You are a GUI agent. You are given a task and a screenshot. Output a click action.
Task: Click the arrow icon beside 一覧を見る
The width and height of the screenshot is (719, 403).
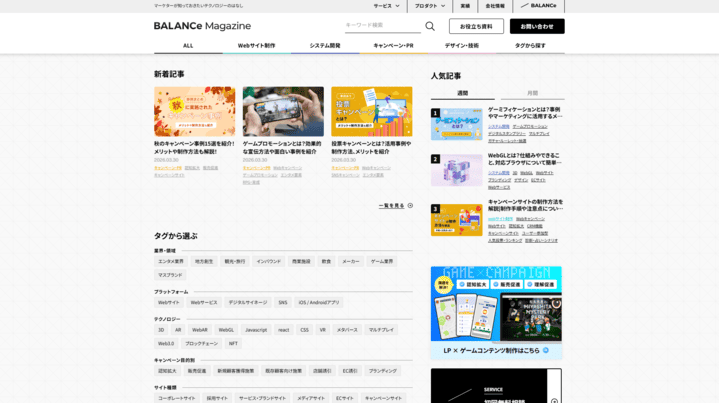[410, 205]
